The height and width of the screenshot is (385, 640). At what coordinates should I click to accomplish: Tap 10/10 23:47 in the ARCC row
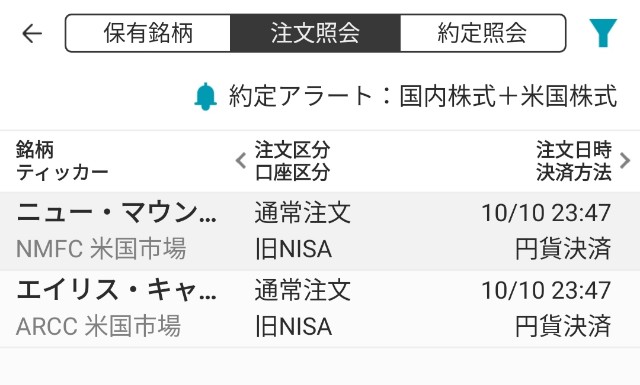[546, 290]
